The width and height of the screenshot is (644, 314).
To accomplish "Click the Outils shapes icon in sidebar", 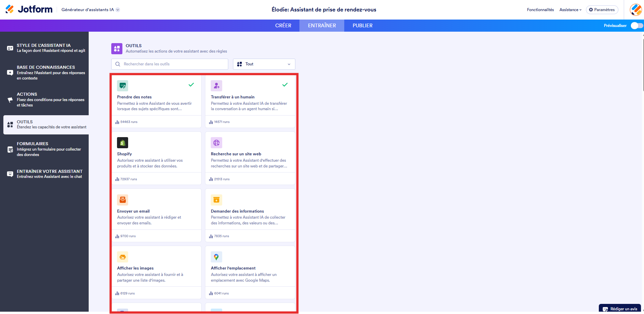I will (x=10, y=125).
